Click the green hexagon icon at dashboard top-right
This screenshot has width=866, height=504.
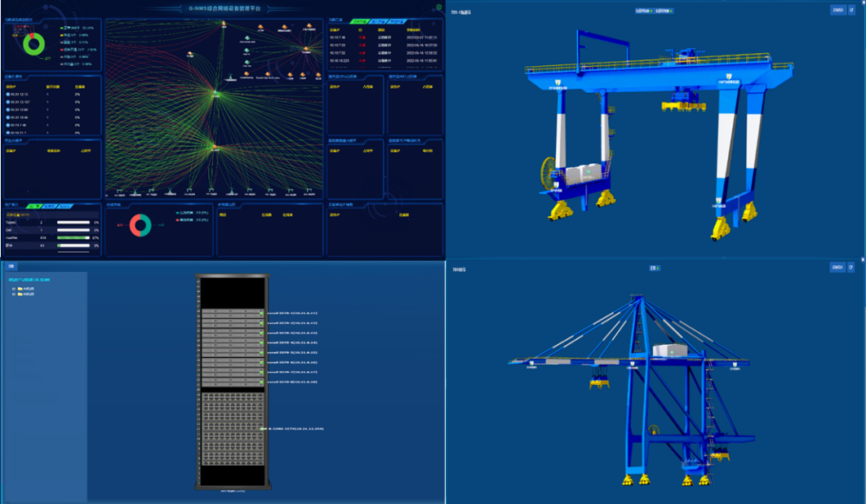coord(438,7)
